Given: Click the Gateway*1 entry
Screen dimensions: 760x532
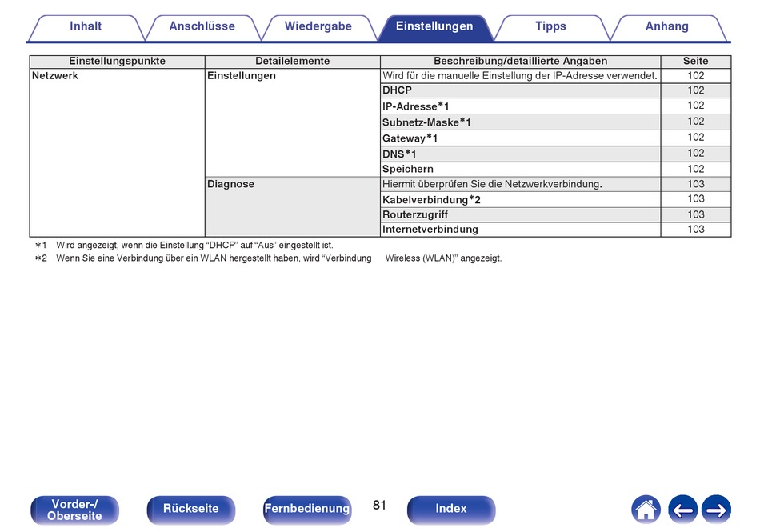Looking at the screenshot, I should tap(410, 138).
